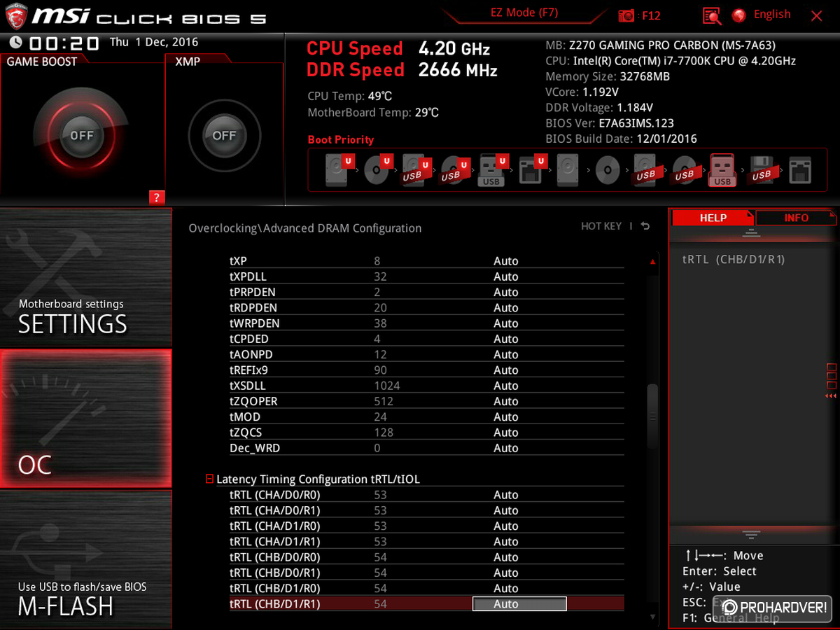Switch to the HELP tab
This screenshot has height=630, width=840.
point(713,218)
